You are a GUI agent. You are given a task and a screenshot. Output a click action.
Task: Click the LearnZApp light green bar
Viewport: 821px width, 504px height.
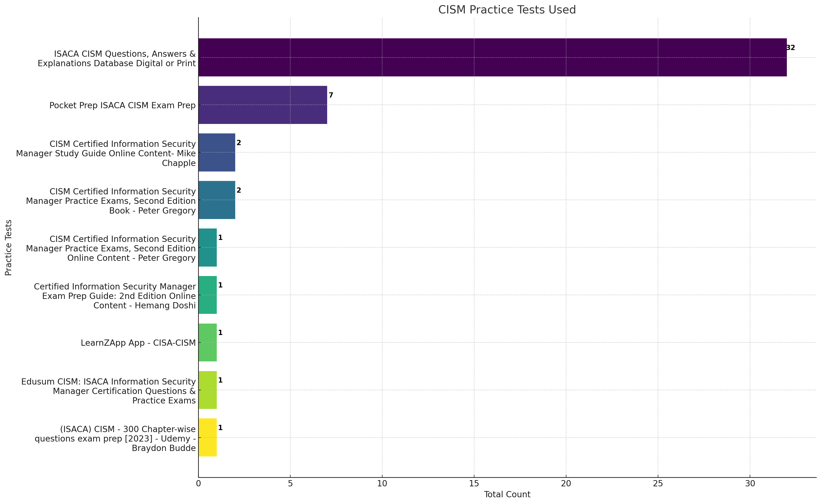pos(208,342)
